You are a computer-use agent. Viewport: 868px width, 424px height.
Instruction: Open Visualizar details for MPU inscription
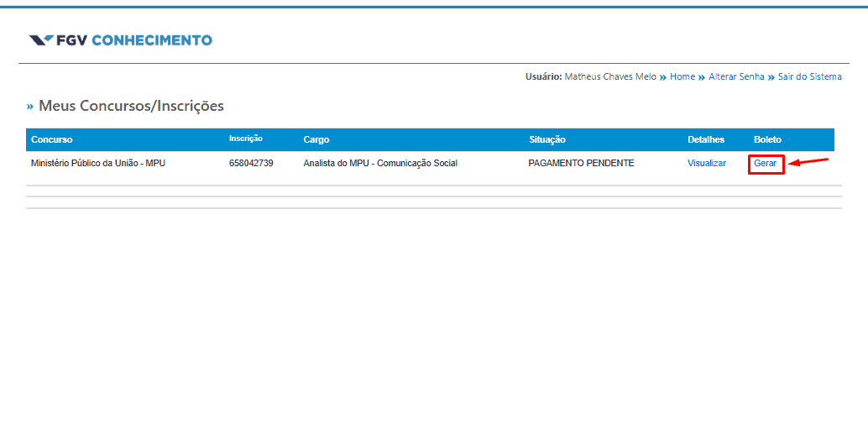pos(706,163)
